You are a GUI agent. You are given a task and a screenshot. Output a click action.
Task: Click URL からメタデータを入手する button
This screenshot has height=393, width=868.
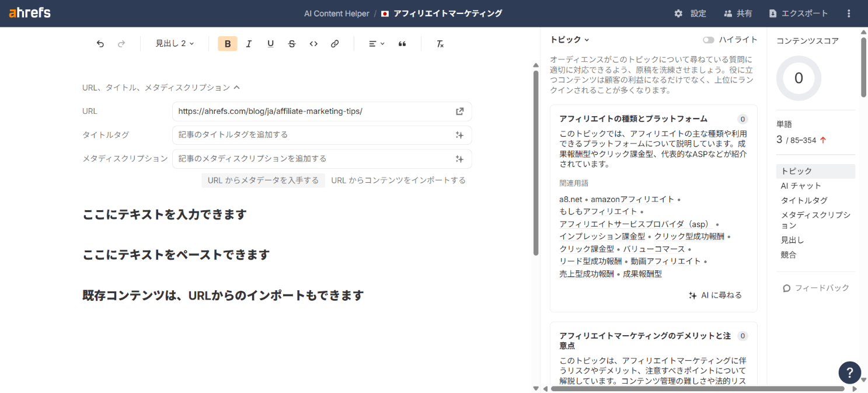263,180
